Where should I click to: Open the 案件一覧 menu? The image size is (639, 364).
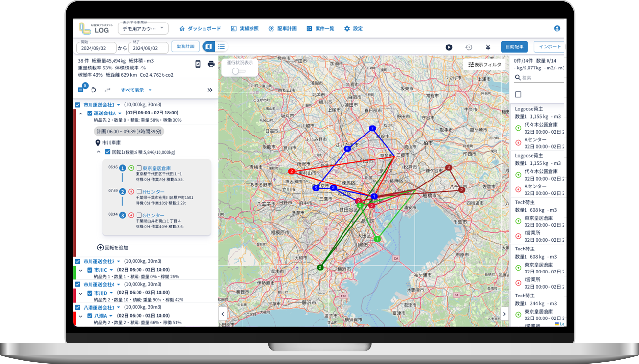click(x=320, y=29)
